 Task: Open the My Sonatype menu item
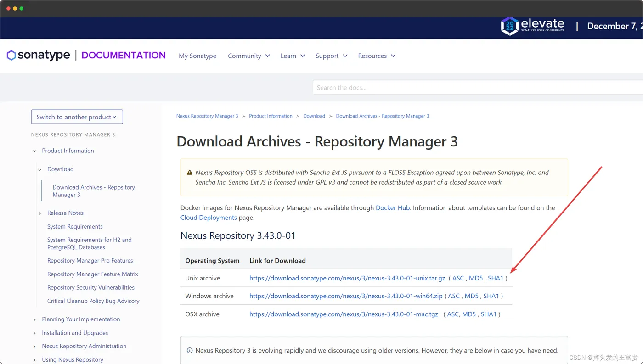pos(197,56)
